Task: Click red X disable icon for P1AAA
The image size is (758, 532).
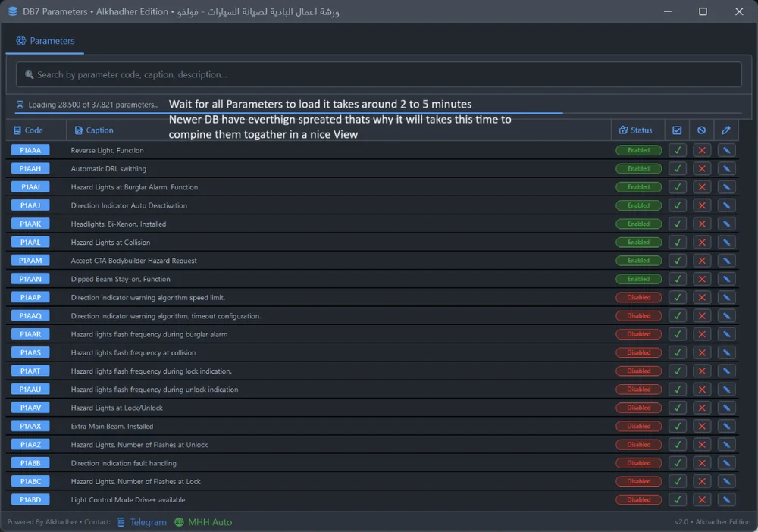Action: [x=702, y=150]
